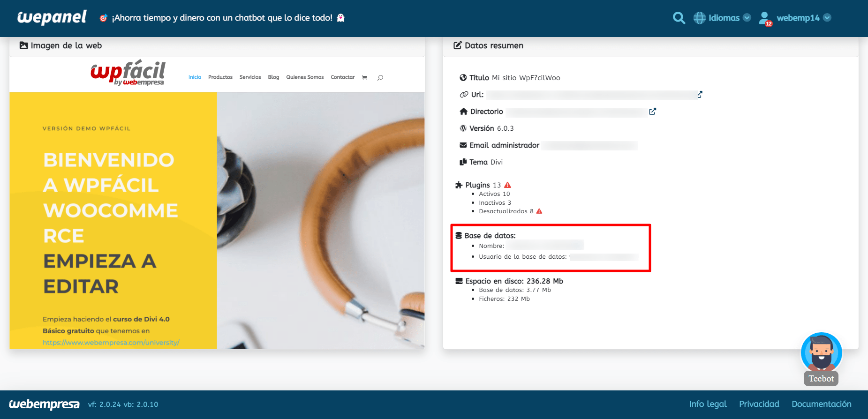Open the Documentación footer link
The height and width of the screenshot is (419, 868).
coord(822,404)
